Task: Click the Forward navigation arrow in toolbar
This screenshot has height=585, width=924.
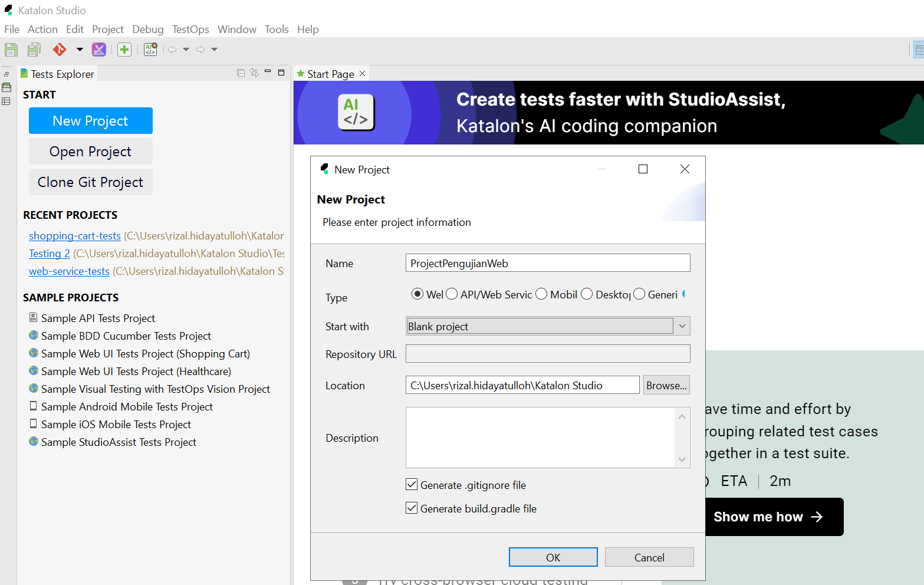Action: coord(200,50)
